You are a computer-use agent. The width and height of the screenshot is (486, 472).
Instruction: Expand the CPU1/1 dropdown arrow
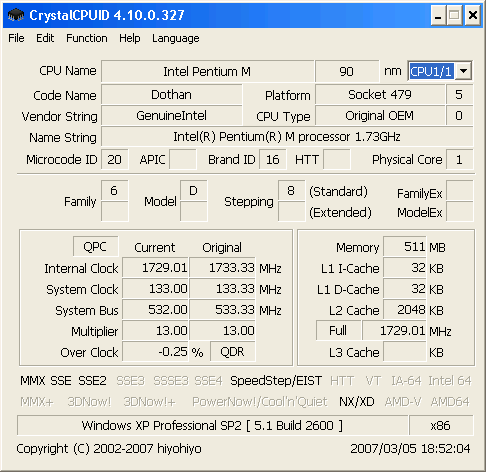(x=463, y=71)
